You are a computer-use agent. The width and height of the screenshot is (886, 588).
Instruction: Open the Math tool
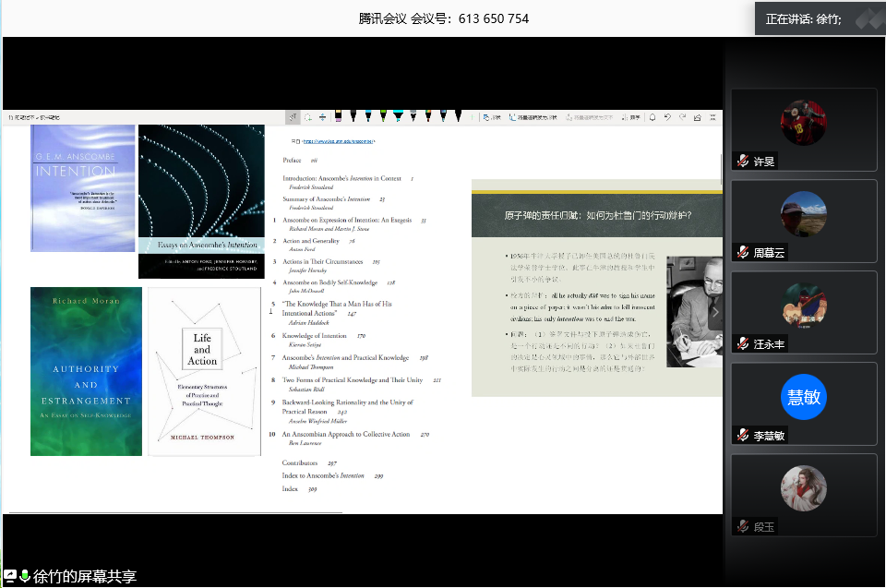(x=630, y=117)
